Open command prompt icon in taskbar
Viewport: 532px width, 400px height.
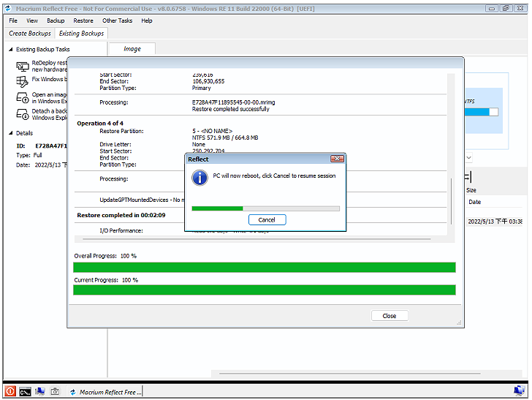coord(25,392)
